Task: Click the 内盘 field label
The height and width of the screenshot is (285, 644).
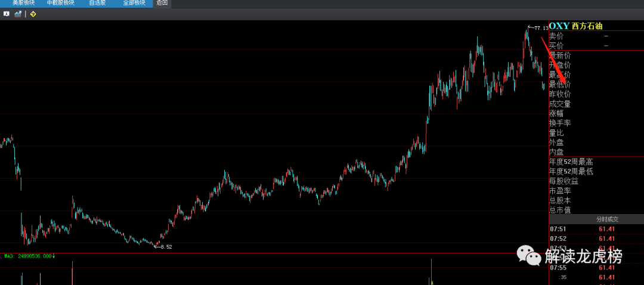Action: [556, 152]
